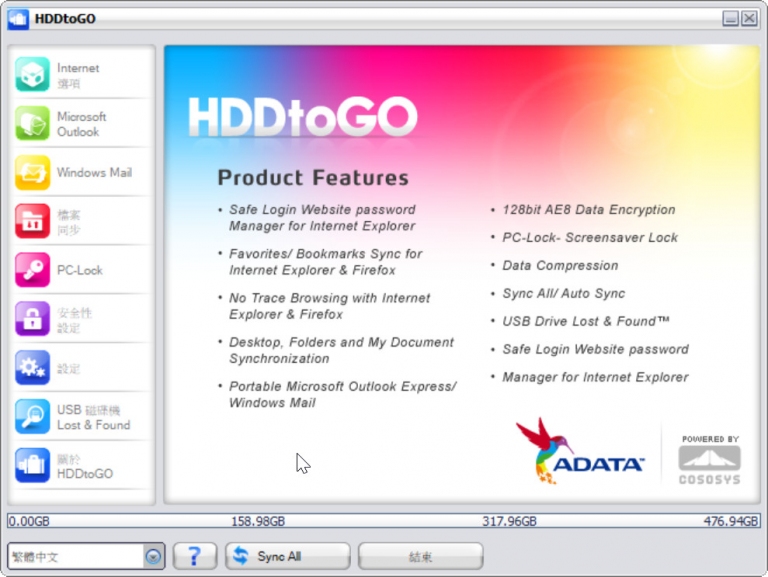Click the 158.98GB capacity label
This screenshot has height=577, width=768.
point(258,521)
